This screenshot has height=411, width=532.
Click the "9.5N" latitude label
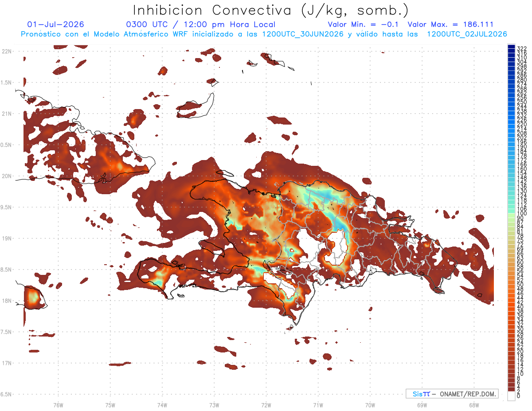point(6,207)
